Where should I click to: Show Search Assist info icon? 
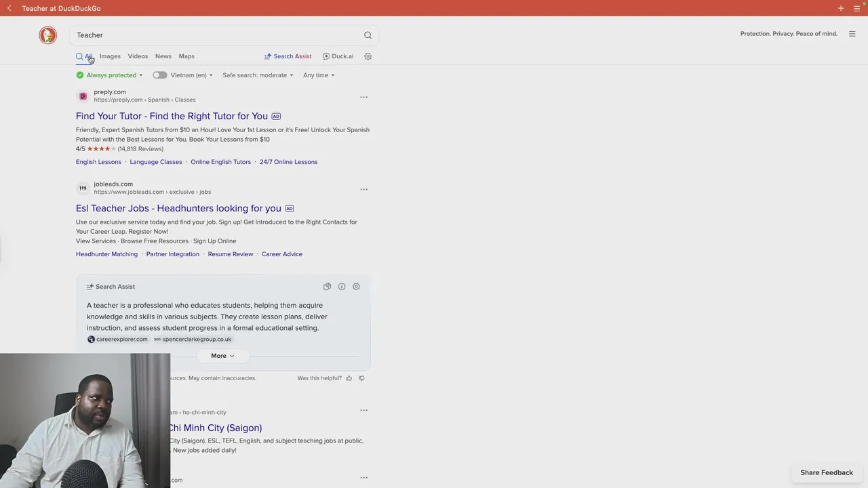(x=342, y=287)
